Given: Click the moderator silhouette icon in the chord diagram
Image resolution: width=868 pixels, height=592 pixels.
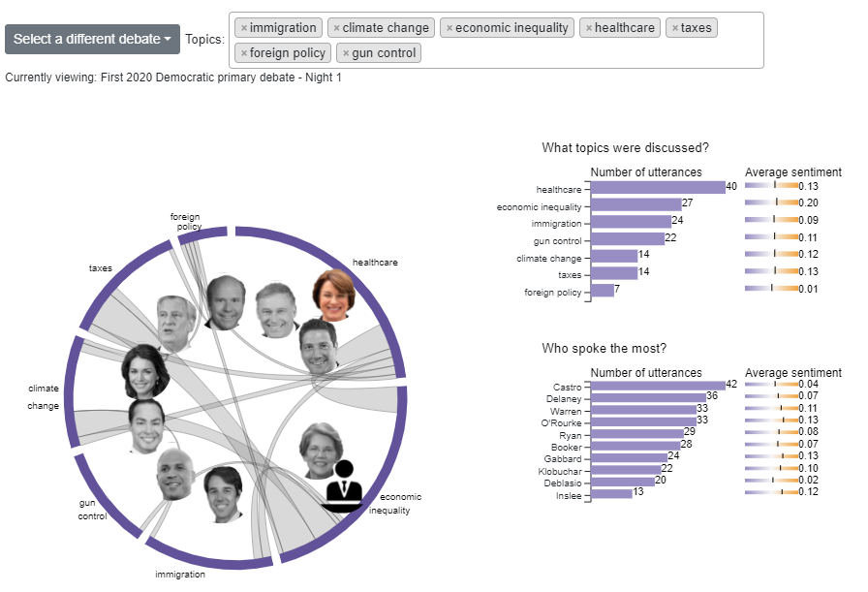Looking at the screenshot, I should pyautogui.click(x=345, y=483).
